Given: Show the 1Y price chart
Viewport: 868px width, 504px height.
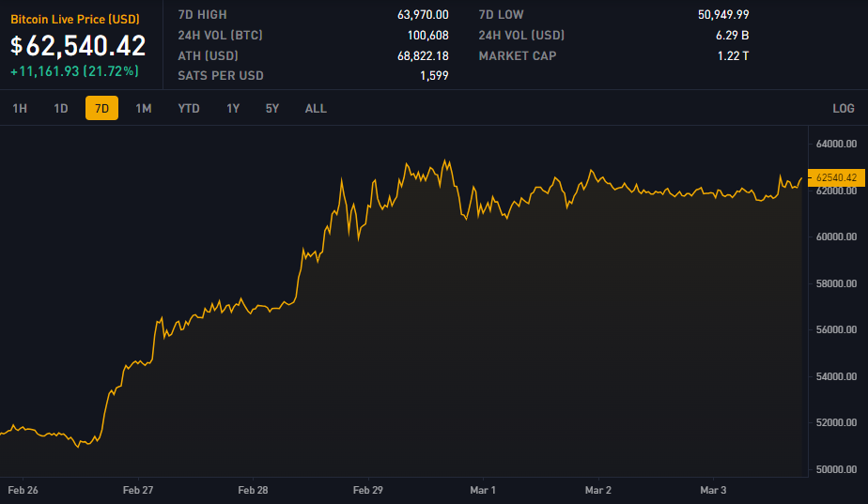Looking at the screenshot, I should [x=233, y=109].
